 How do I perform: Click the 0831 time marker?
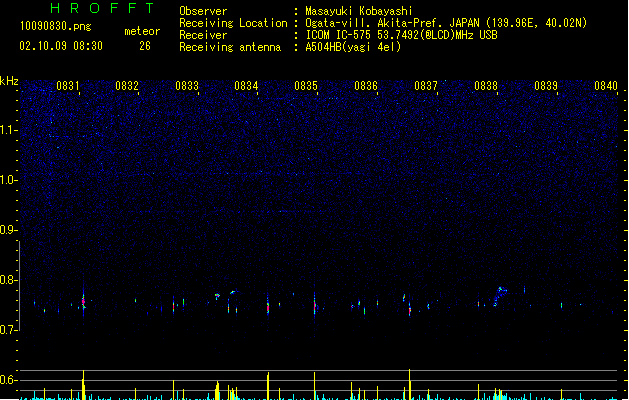pos(68,86)
